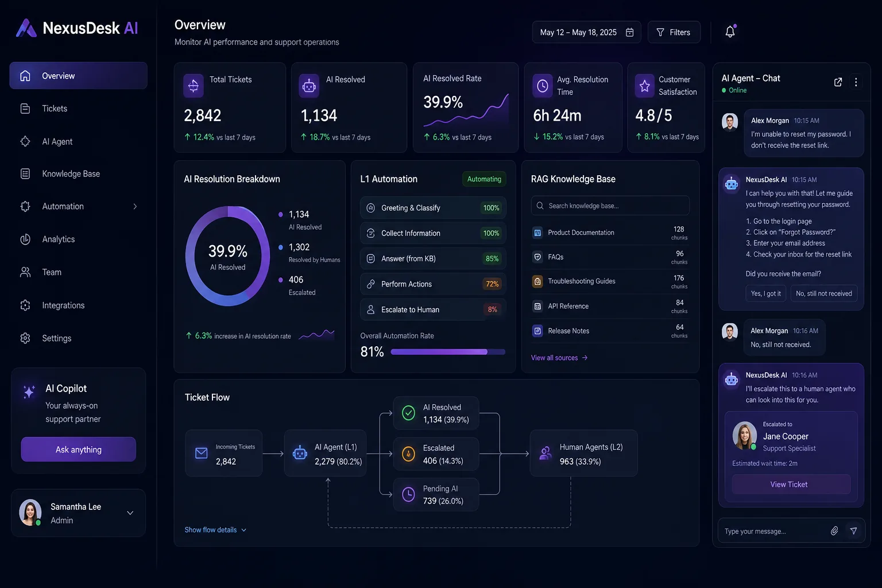Choose 'No, still not received' reply

[x=824, y=293]
